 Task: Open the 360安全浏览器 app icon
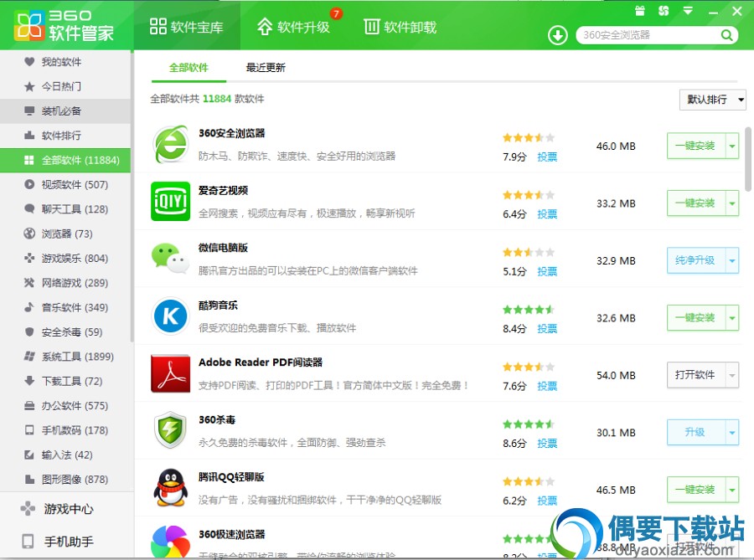click(x=170, y=144)
